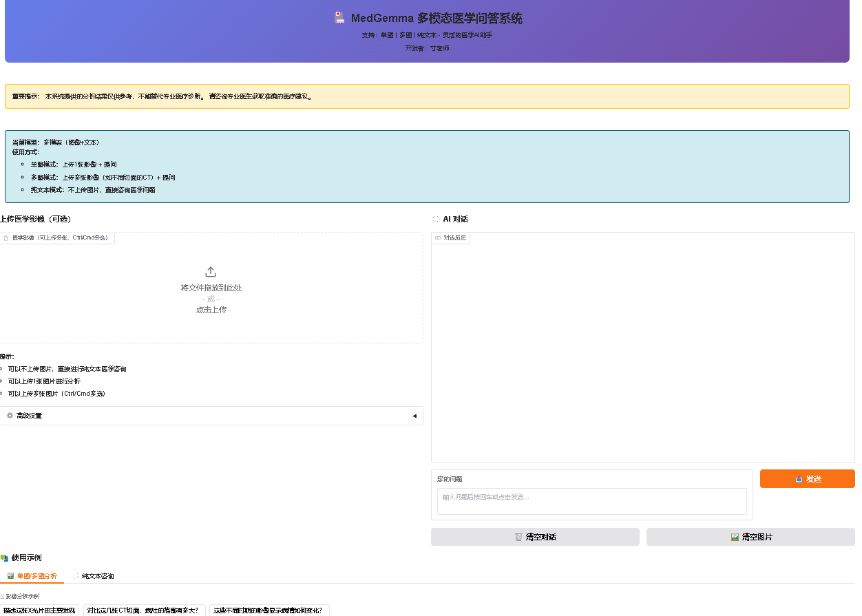Click the list icon beside 影像分析示例
The image size is (862, 616).
point(2,596)
